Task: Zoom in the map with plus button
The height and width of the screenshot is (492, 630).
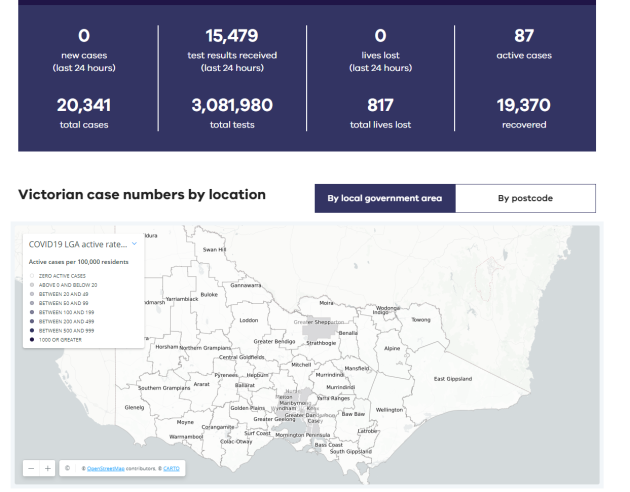Action: point(47,468)
